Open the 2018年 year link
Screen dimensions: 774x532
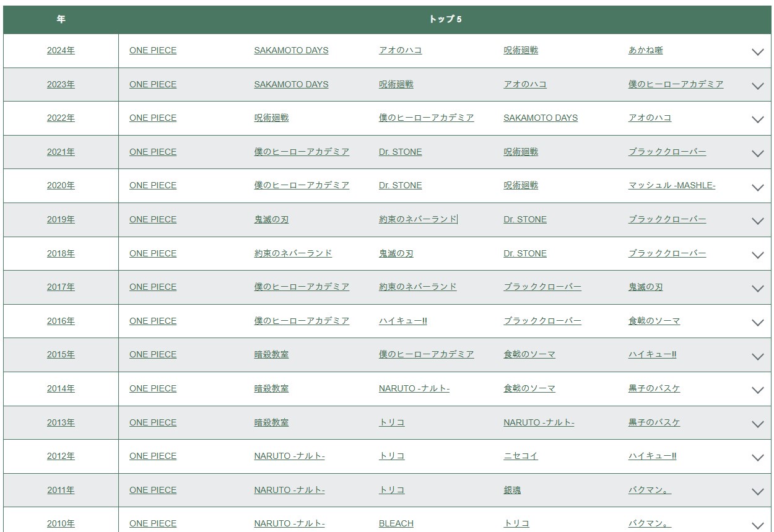click(61, 253)
